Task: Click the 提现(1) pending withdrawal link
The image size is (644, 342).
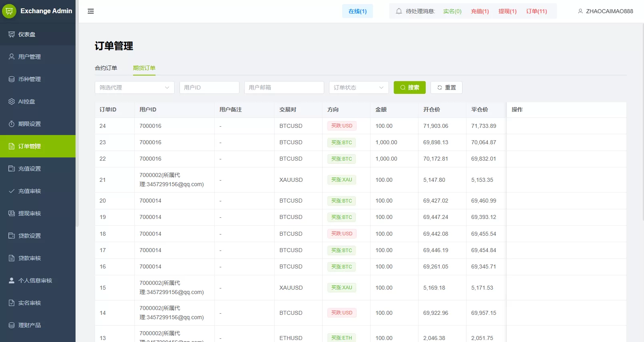Action: [x=507, y=11]
